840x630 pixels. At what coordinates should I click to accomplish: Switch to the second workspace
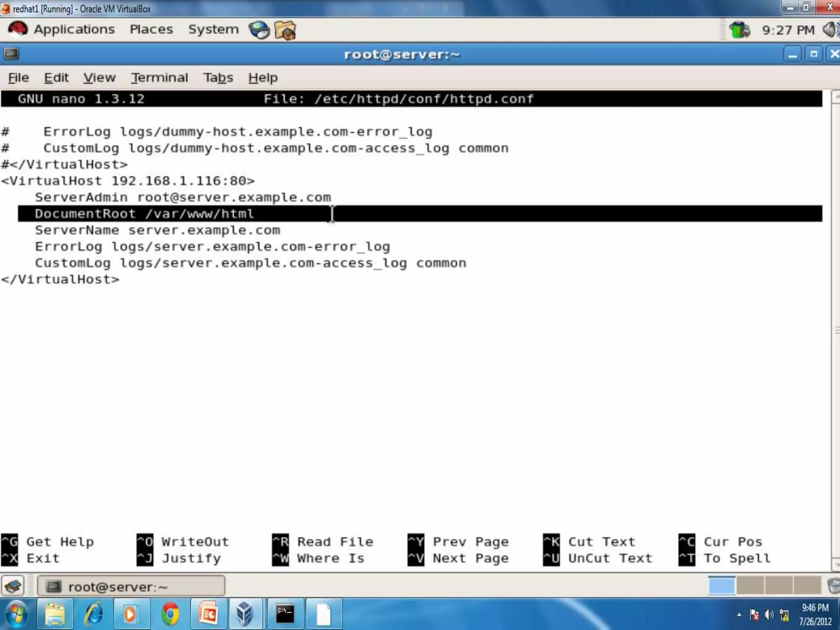[x=750, y=586]
